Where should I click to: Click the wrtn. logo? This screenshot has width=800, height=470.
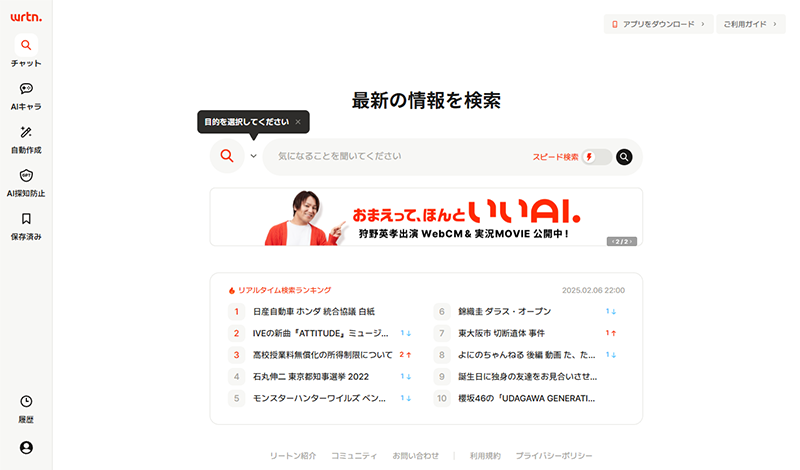(x=26, y=17)
